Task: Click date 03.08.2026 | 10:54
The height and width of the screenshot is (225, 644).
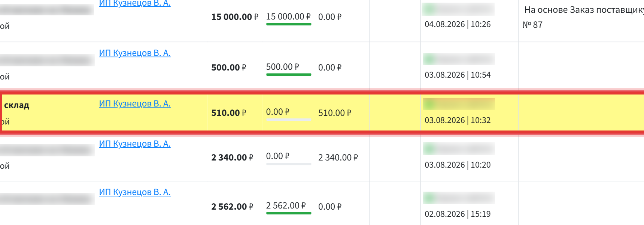Action: point(458,75)
